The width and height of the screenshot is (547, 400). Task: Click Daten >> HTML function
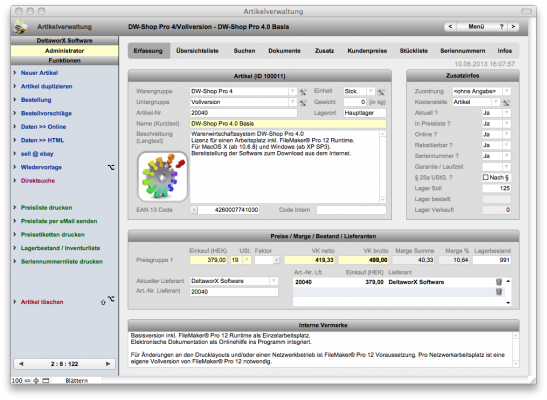(42, 141)
